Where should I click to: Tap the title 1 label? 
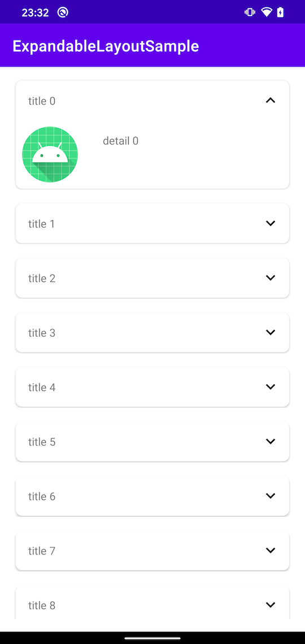pos(41,224)
